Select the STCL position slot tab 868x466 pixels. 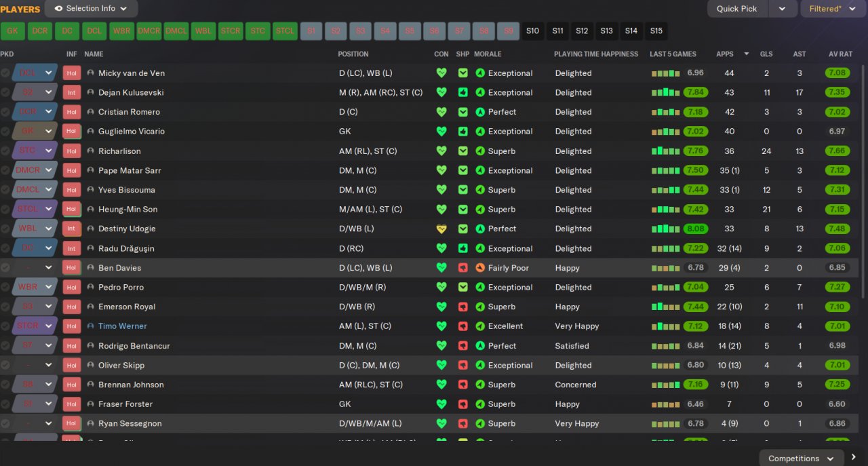tap(285, 31)
